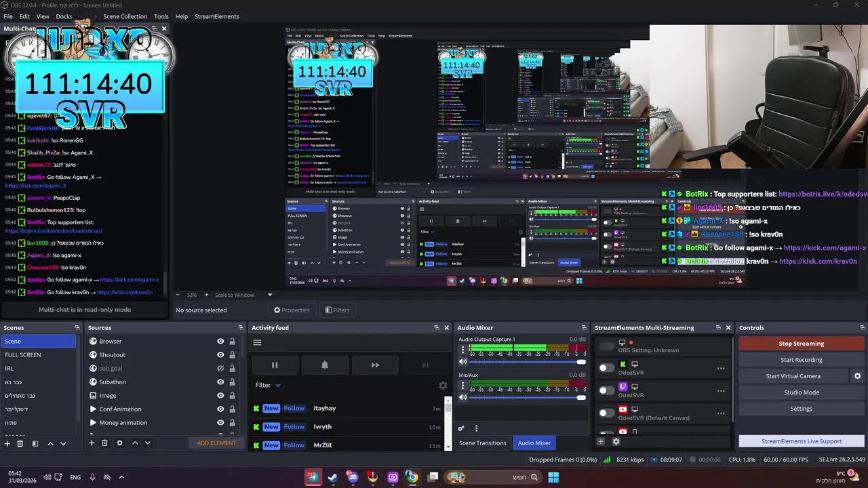
Task: Open the File menu
Action: [x=8, y=16]
